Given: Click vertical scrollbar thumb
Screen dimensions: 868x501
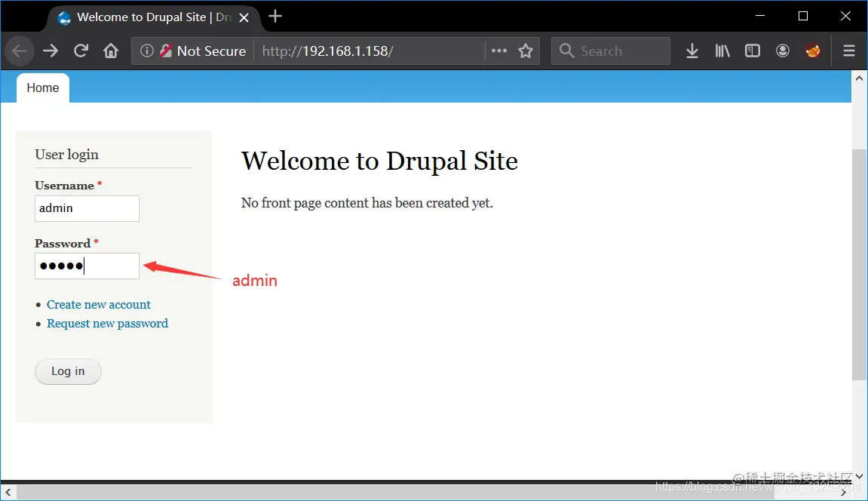Looking at the screenshot, I should pyautogui.click(x=859, y=265).
